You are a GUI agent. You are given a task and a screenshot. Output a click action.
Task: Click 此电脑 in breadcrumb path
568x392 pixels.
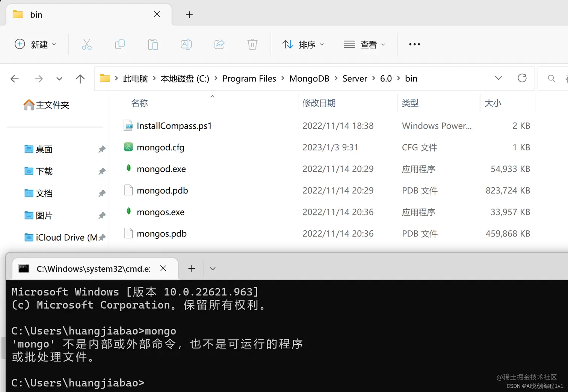click(135, 79)
